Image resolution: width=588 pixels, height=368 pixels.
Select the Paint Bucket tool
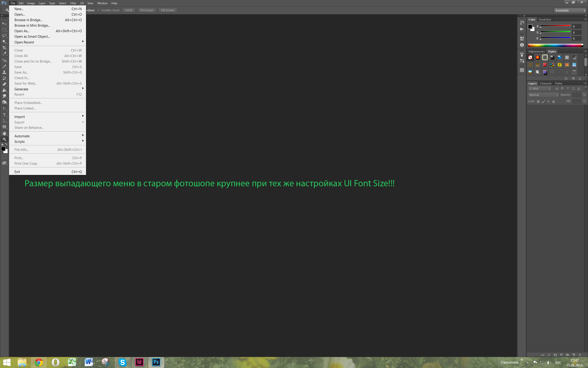tap(4, 90)
